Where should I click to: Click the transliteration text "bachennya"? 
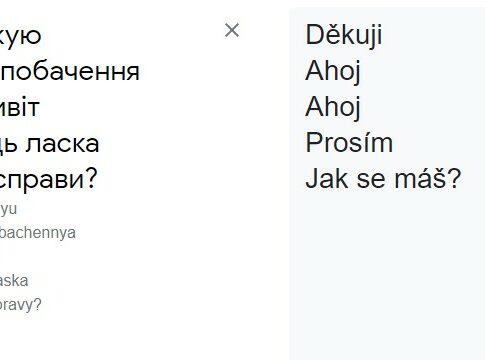click(38, 233)
